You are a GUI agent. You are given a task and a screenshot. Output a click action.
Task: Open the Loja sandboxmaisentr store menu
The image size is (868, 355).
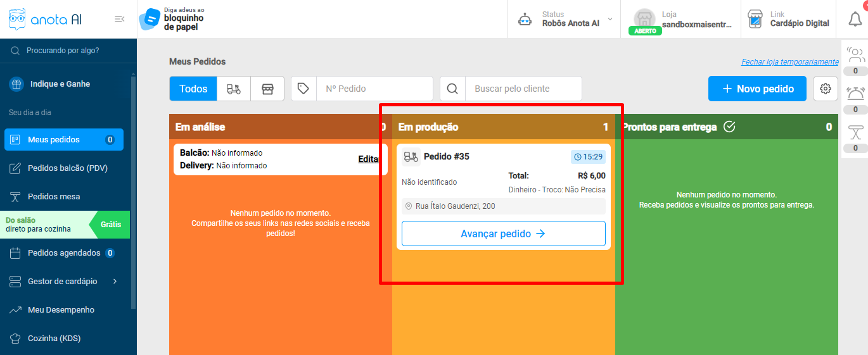pyautogui.click(x=682, y=19)
